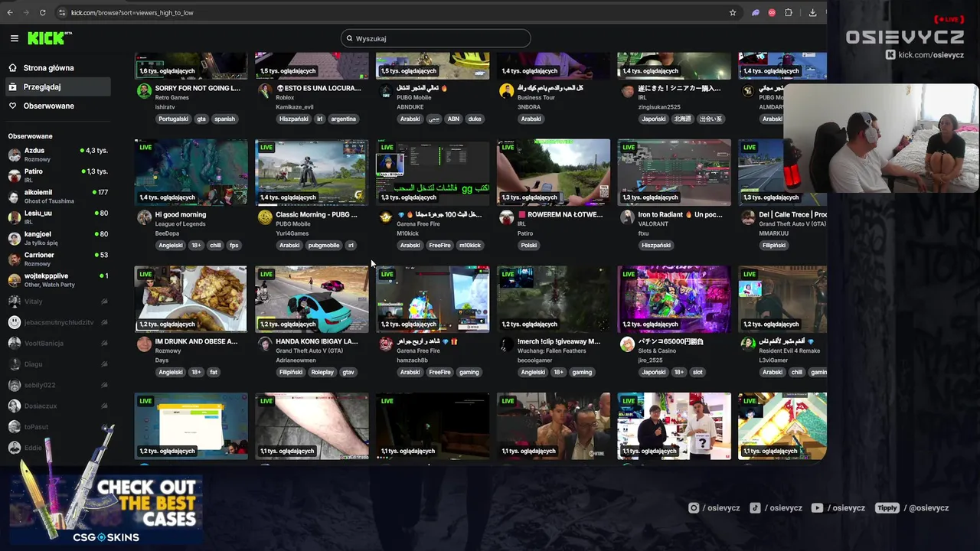Open the Wuchang: Fallen Feathers category link
The image size is (980, 551).
tap(551, 351)
